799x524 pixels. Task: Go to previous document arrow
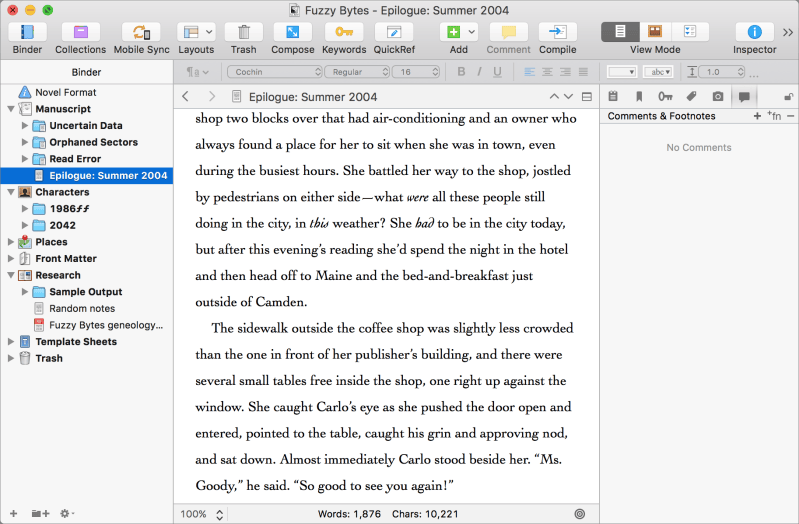(554, 96)
